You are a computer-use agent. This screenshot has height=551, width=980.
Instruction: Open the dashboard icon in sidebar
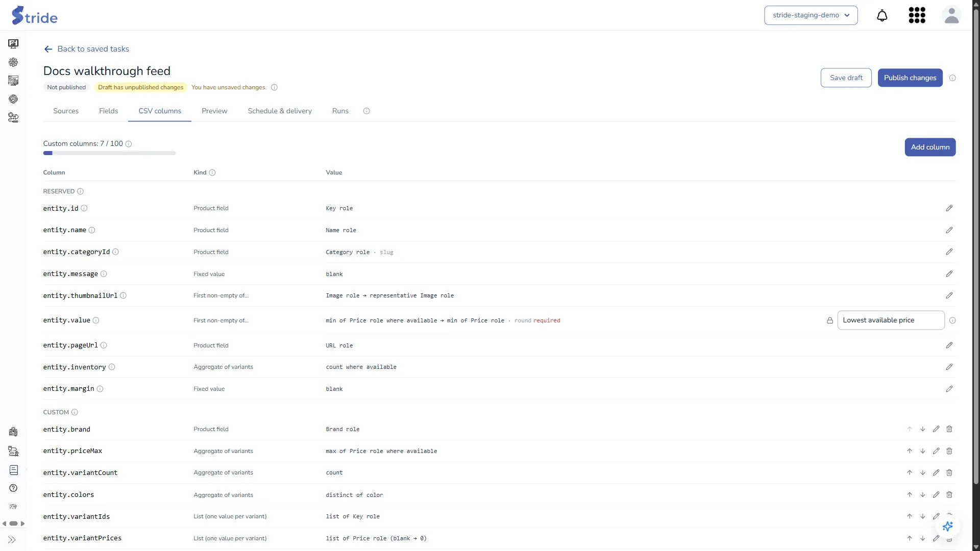[x=13, y=44]
